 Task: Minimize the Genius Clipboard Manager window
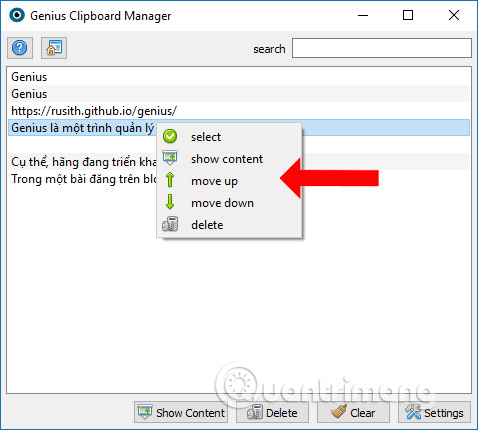coord(363,15)
